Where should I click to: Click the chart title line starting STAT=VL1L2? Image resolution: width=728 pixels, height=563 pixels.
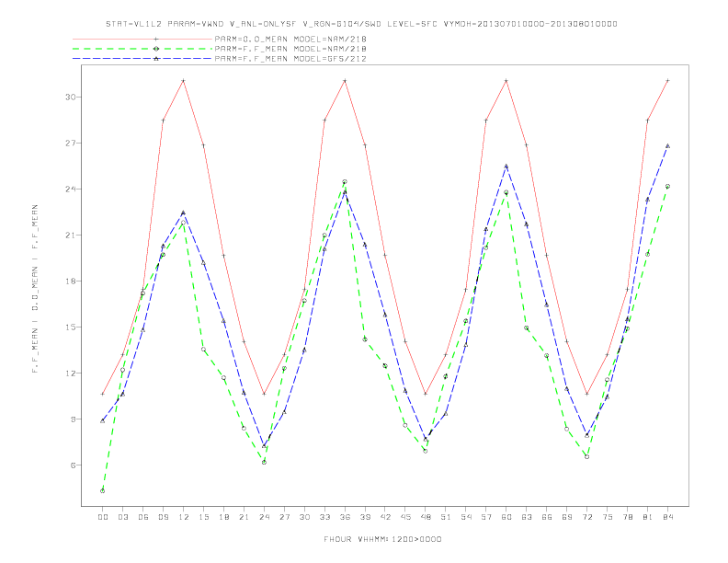(x=361, y=24)
